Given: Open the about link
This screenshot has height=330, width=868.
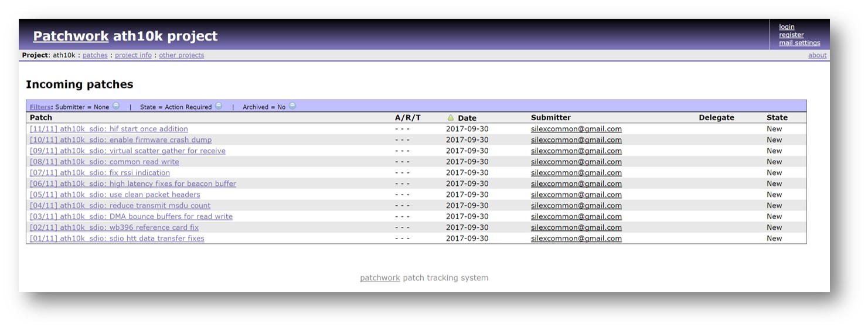Looking at the screenshot, I should [x=818, y=56].
